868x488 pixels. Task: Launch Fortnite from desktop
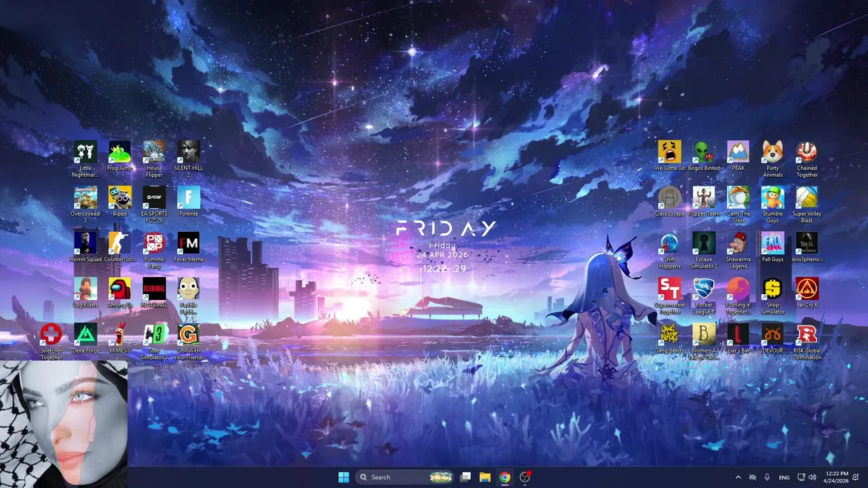pyautogui.click(x=189, y=201)
